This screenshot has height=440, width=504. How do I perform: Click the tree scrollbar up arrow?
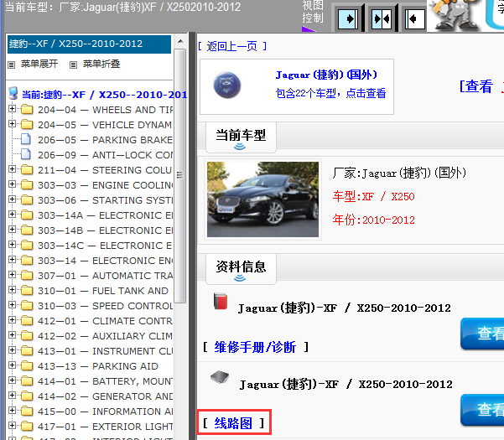coord(180,41)
